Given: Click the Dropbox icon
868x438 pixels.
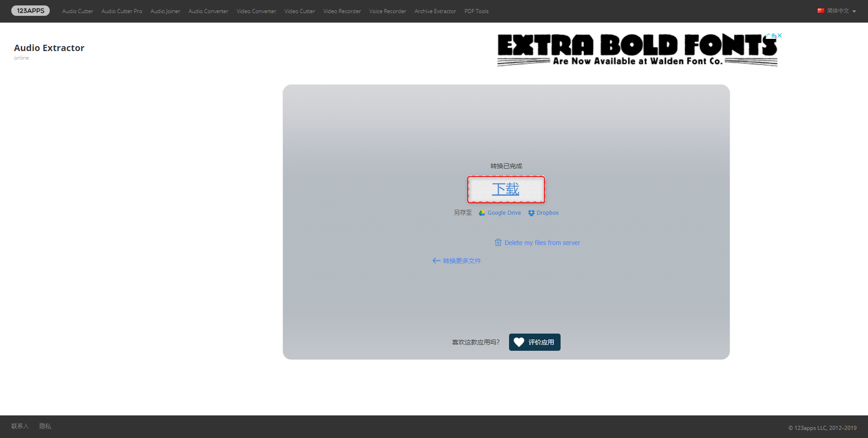Looking at the screenshot, I should 531,213.
